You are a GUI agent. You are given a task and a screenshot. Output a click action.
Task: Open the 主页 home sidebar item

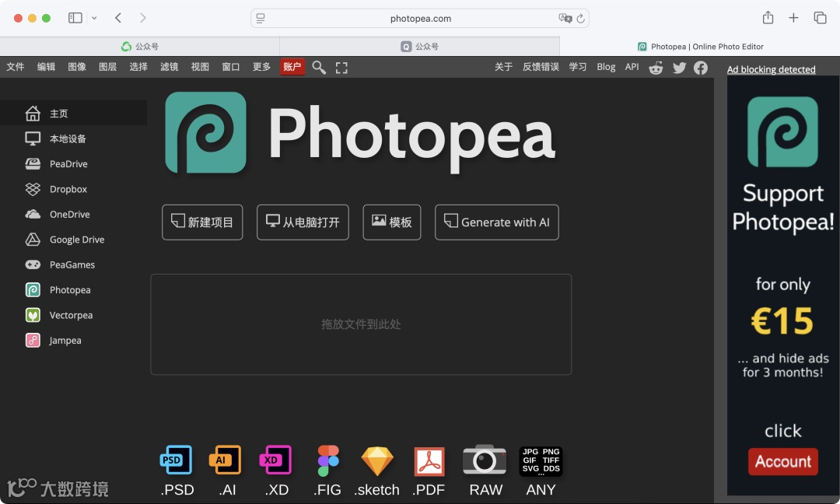[73, 113]
